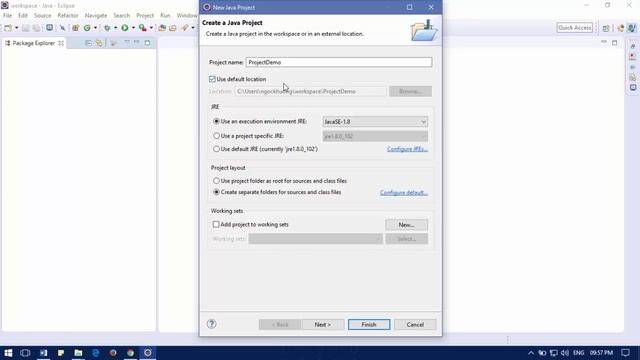Click the help question mark icon
The height and width of the screenshot is (360, 640).
click(211, 324)
